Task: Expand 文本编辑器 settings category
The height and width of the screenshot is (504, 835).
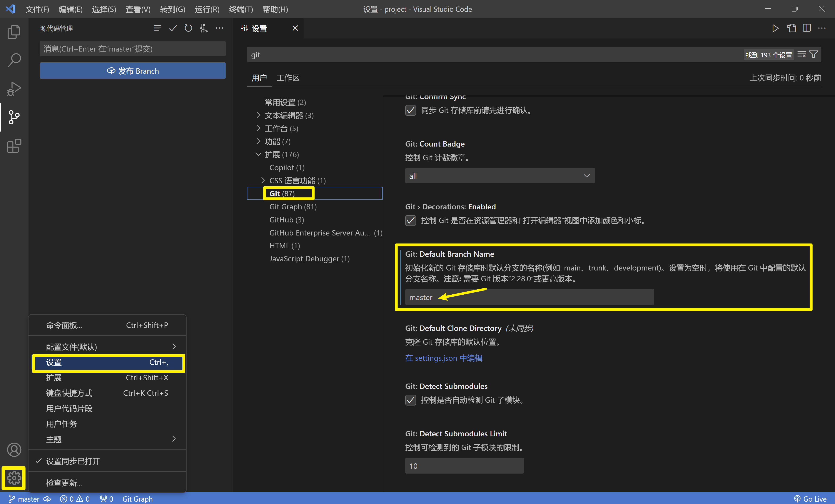Action: [x=258, y=115]
